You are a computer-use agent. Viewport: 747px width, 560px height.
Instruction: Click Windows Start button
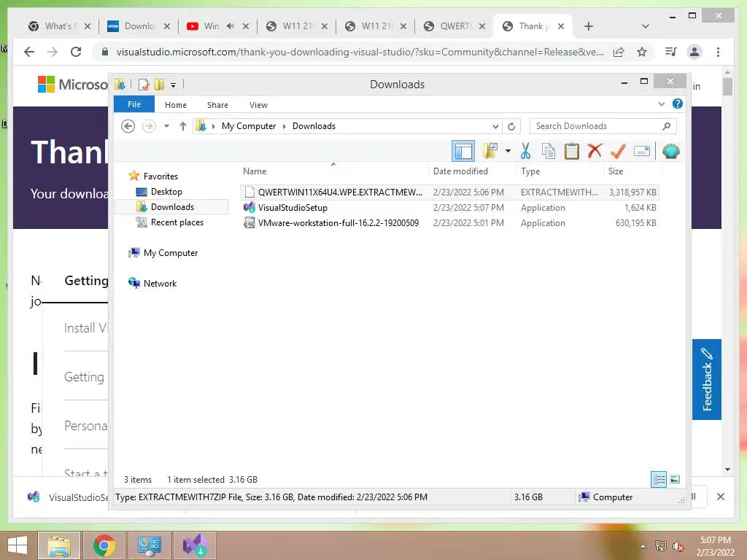click(x=18, y=545)
